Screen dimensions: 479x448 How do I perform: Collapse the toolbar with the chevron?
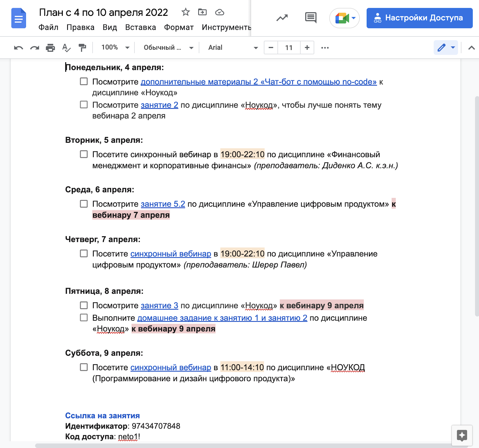point(471,47)
